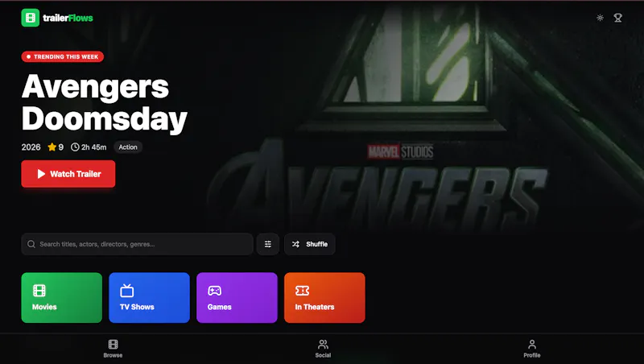Click the Trending This Week badge
Image resolution: width=644 pixels, height=364 pixels.
click(63, 56)
